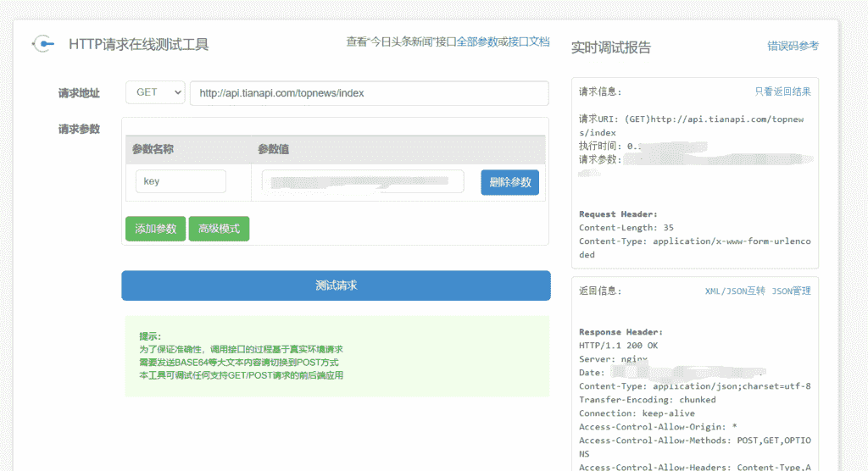Open the XML/JSON互转 link
Viewport: 868px width, 471px height.
735,291
